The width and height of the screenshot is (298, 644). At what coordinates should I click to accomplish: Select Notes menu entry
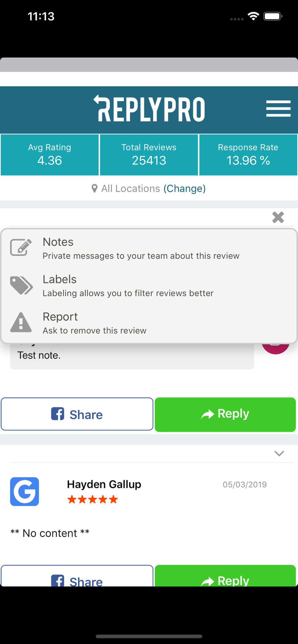[x=149, y=248]
